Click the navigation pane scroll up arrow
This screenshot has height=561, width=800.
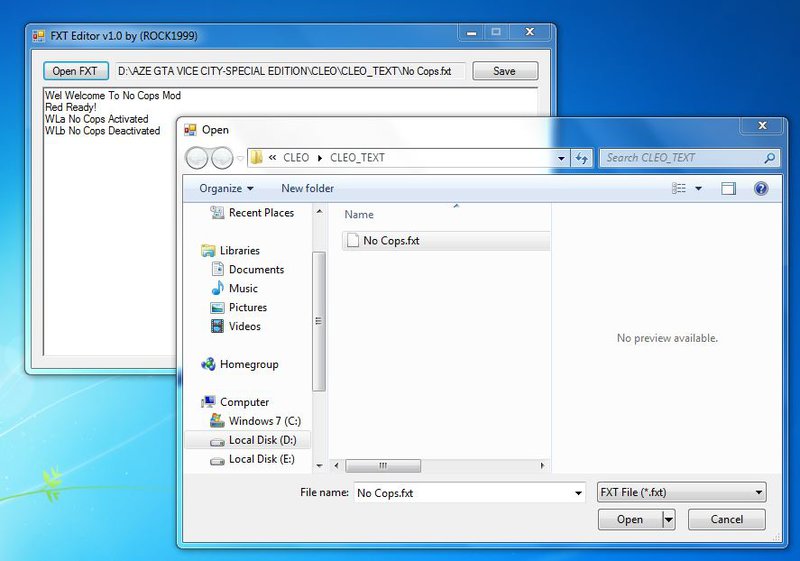point(319,211)
